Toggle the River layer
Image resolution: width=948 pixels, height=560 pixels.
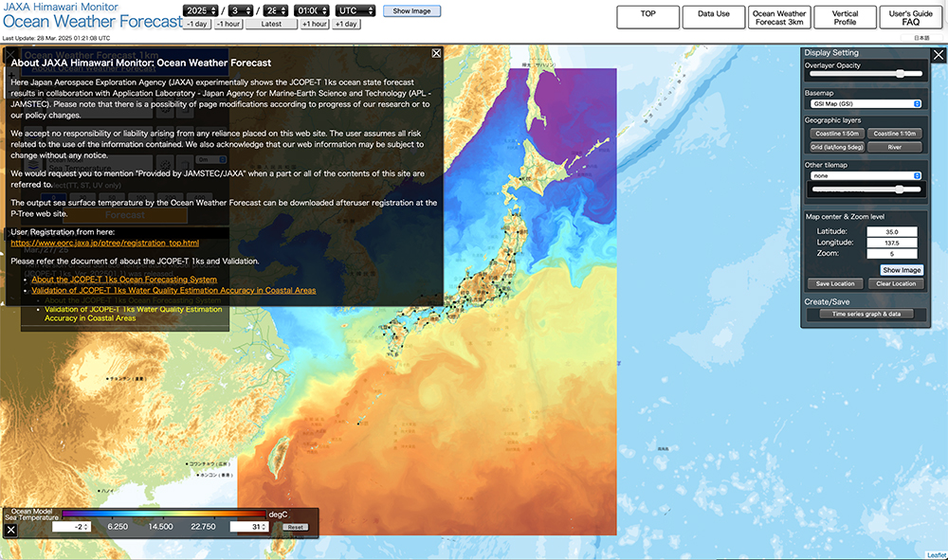[x=895, y=147]
